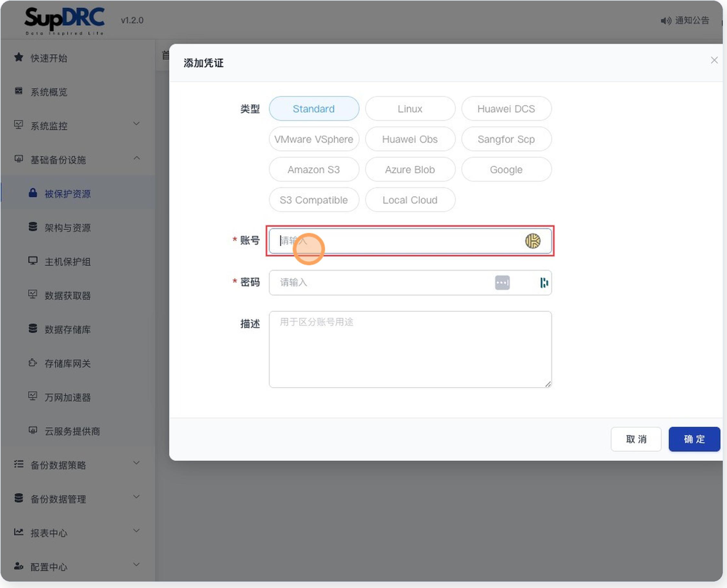The image size is (727, 588).
Task: Click the speaker icon beside 通知公告
Action: pos(666,21)
